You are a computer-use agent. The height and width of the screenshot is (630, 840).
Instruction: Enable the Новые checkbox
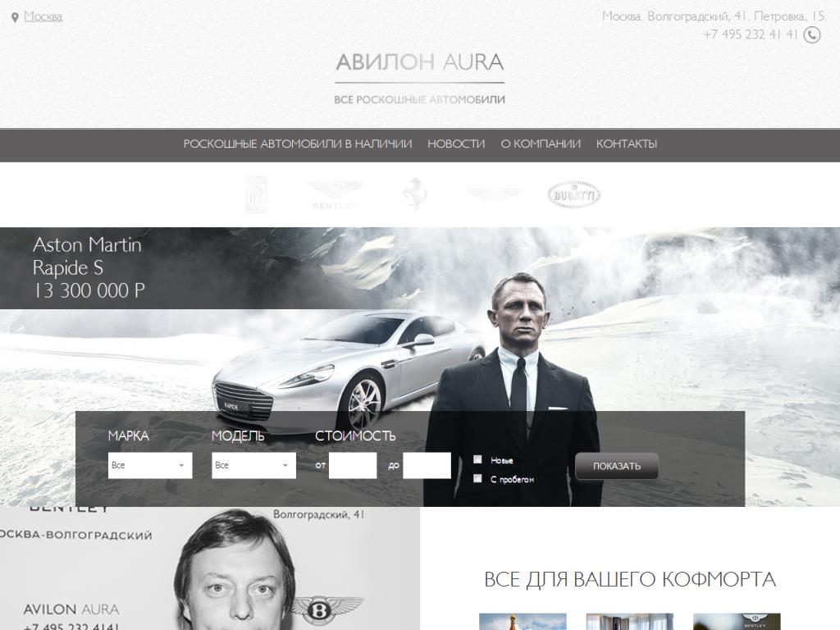coord(477,459)
